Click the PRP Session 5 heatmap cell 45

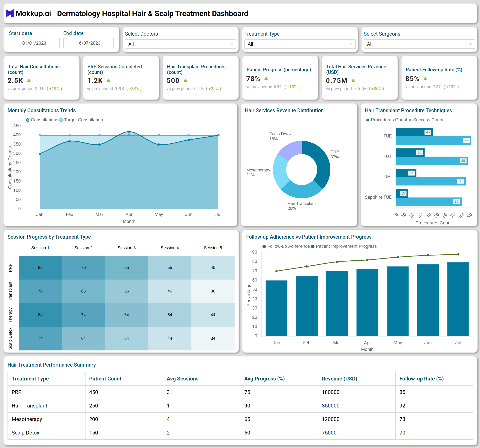tap(213, 268)
